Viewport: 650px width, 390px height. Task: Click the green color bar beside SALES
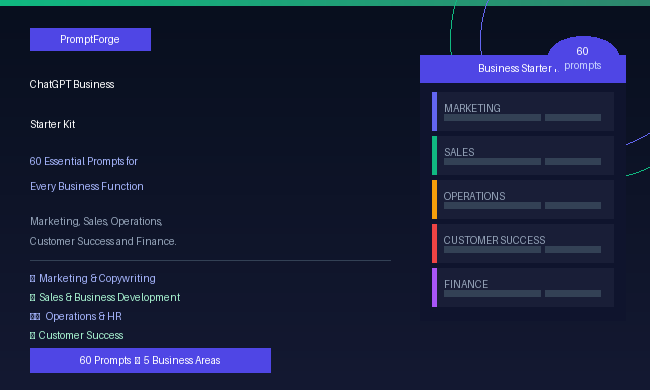coord(434,155)
